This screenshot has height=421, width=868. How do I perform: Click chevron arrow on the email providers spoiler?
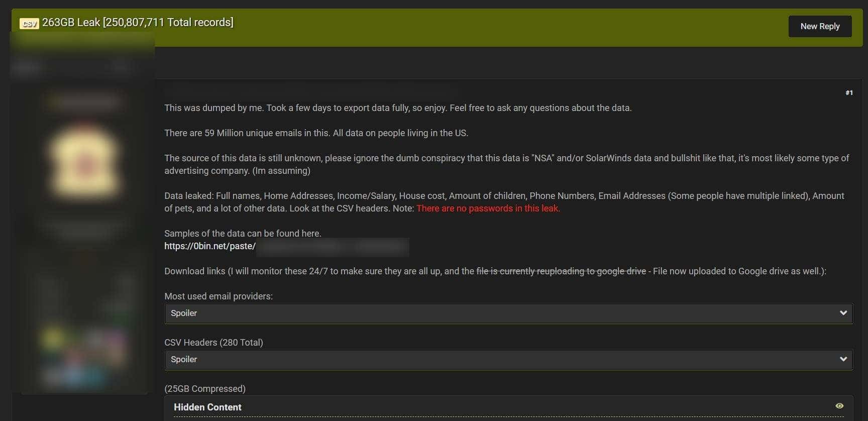843,313
